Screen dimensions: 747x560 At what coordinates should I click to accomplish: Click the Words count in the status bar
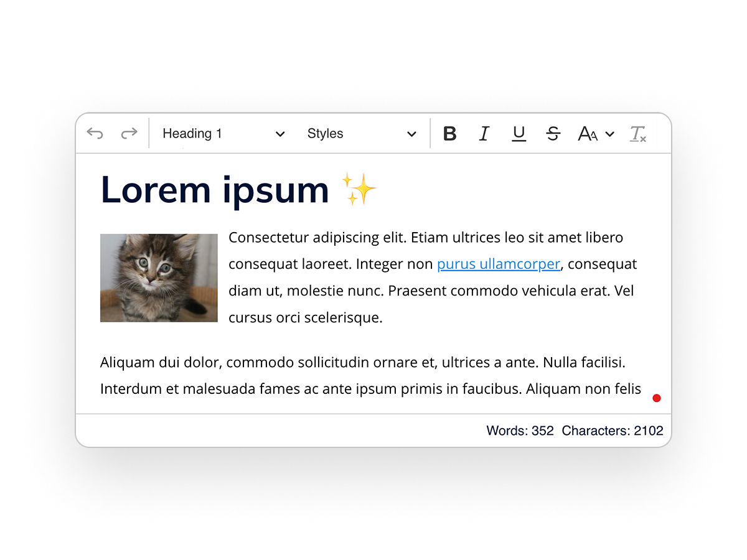(520, 430)
